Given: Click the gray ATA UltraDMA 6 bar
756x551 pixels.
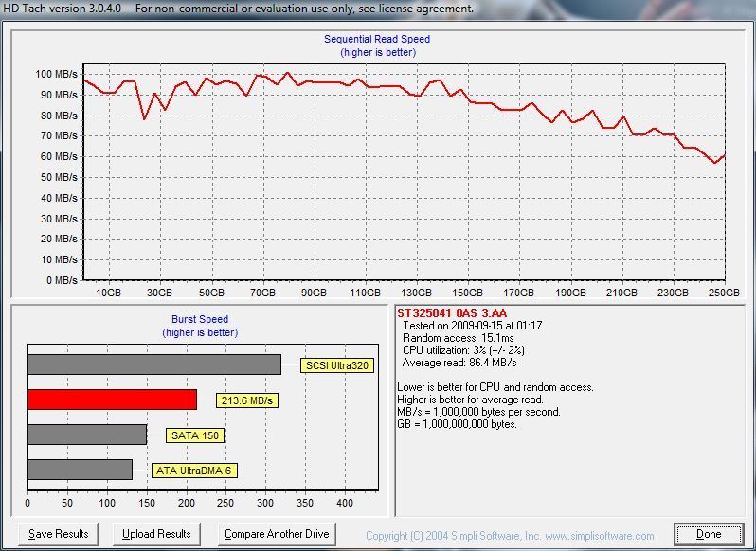Looking at the screenshot, I should click(x=80, y=470).
